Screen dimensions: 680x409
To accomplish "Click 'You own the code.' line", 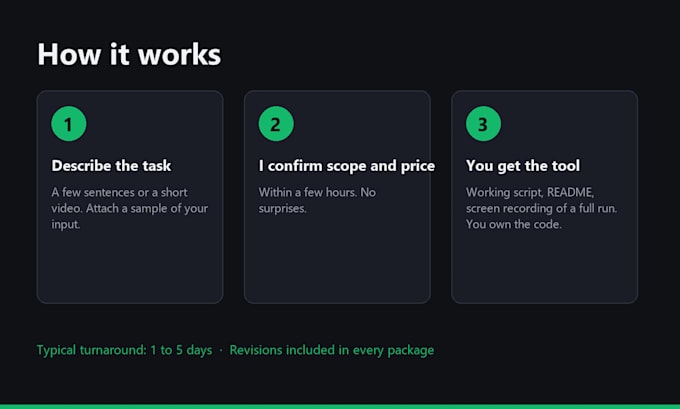I will pos(513,224).
